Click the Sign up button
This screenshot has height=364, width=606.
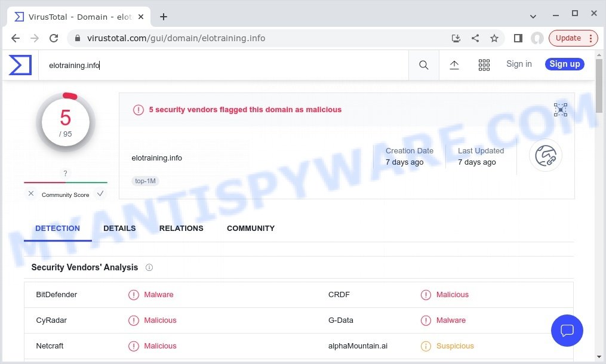[565, 64]
